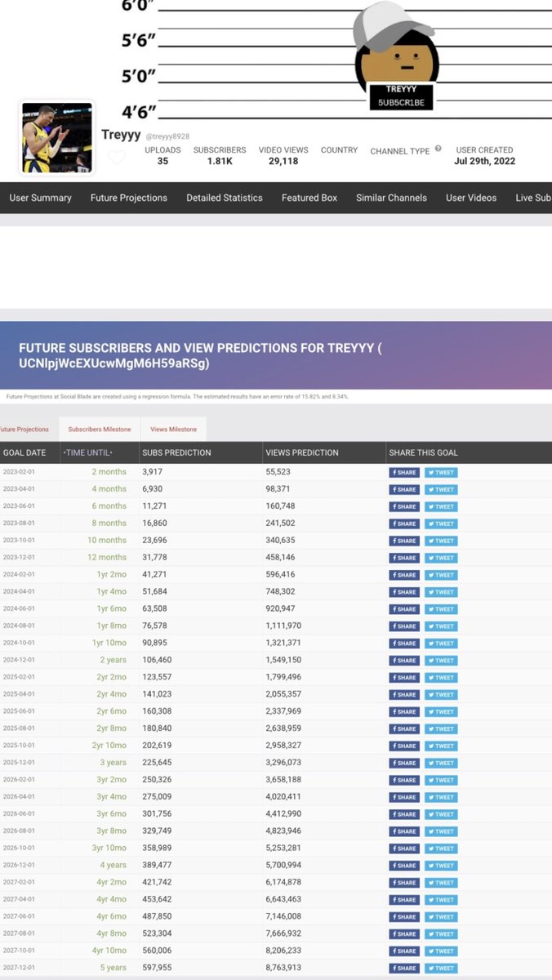
Task: Share the 2024-08-01 goal on Facebook
Action: tap(404, 626)
